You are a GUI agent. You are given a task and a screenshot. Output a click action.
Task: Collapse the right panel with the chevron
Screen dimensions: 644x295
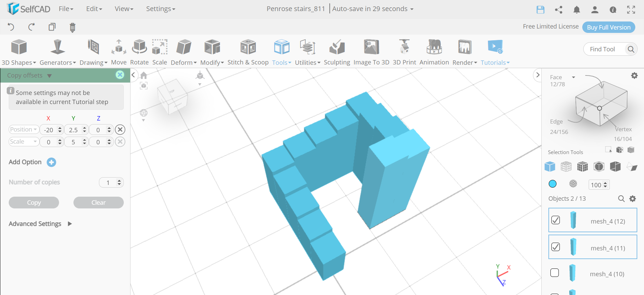tap(537, 75)
